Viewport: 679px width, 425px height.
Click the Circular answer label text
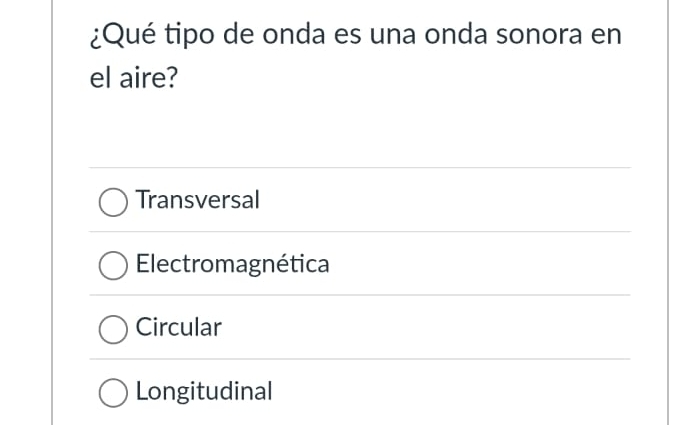pyautogui.click(x=178, y=328)
